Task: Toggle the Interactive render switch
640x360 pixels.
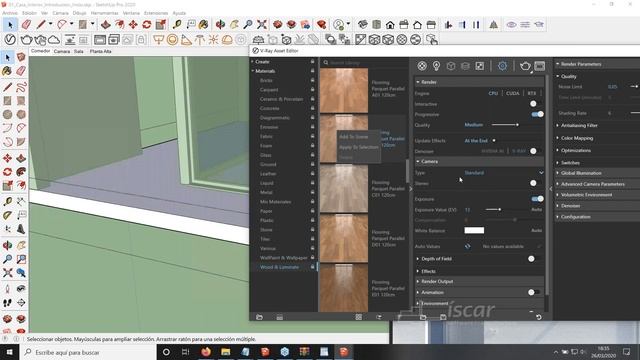Action: coord(537,104)
